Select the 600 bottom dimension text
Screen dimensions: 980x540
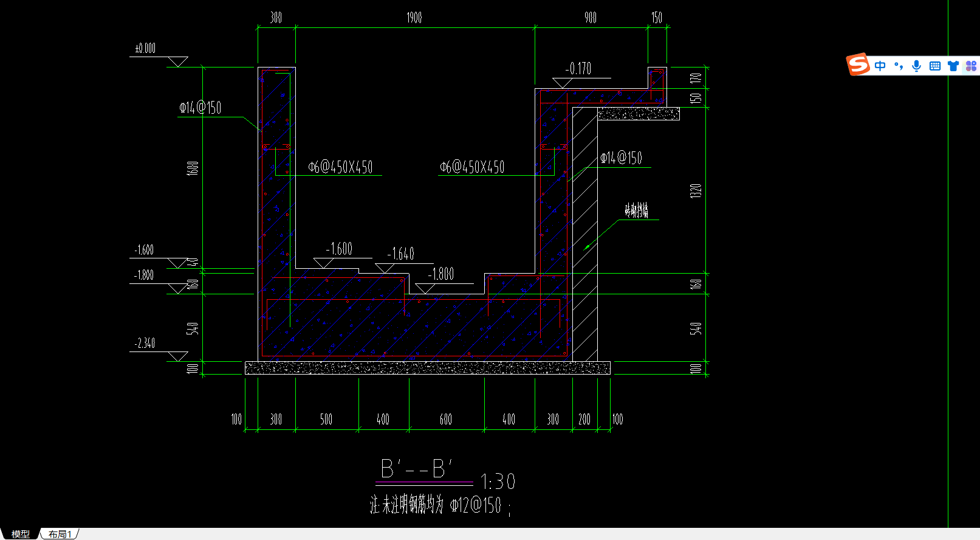(x=446, y=420)
